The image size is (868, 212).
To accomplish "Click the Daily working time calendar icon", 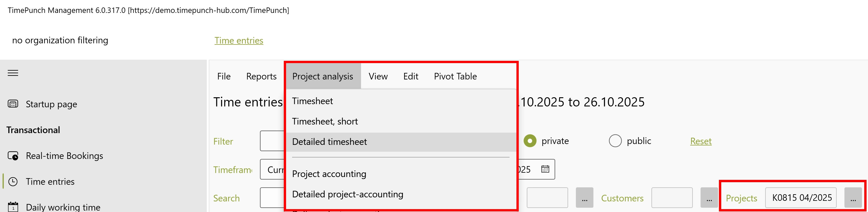I will pyautogui.click(x=13, y=207).
